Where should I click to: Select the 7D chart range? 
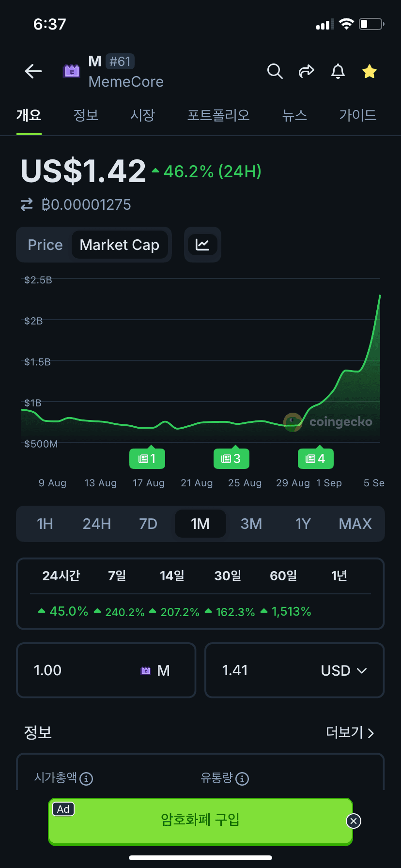(148, 524)
